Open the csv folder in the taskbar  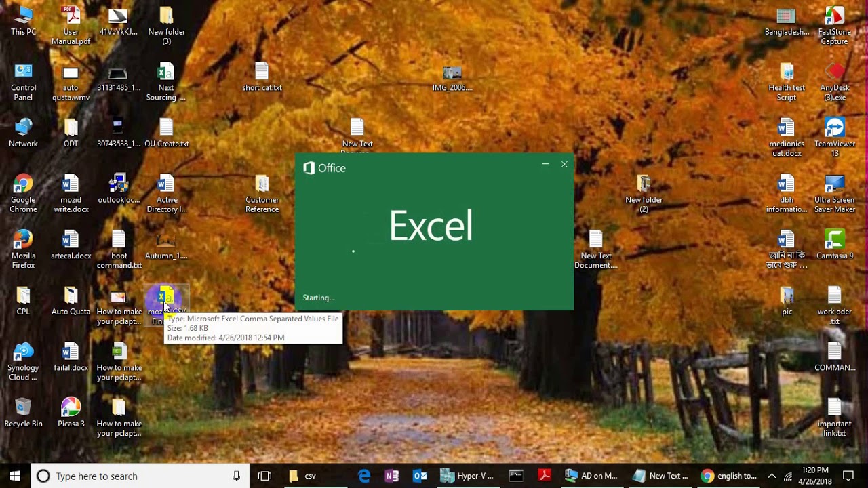click(x=302, y=476)
